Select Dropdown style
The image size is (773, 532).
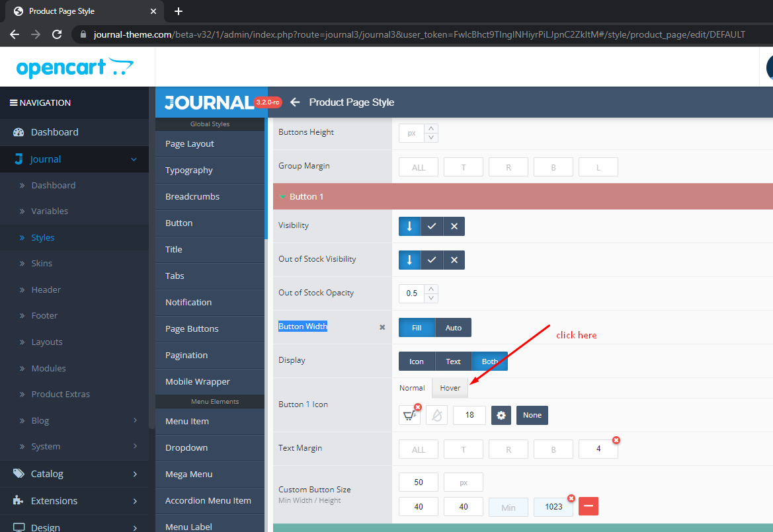tap(210, 448)
